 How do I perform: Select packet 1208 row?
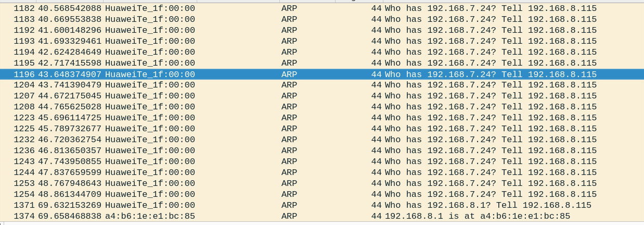point(322,107)
